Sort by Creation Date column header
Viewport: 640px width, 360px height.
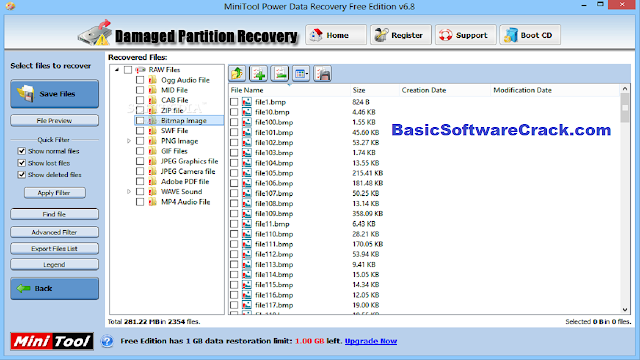pos(444,90)
